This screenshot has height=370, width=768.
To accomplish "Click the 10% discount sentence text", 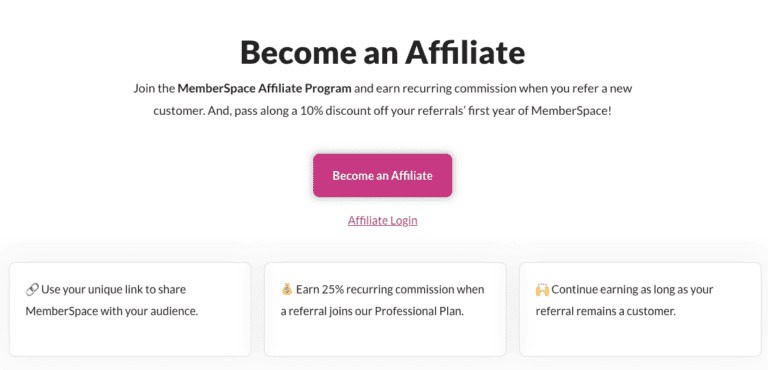I will (383, 111).
